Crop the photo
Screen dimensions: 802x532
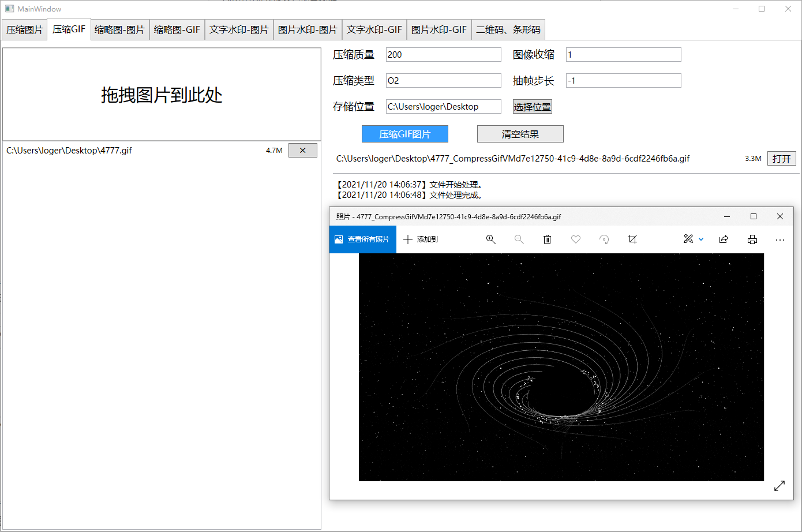click(632, 239)
